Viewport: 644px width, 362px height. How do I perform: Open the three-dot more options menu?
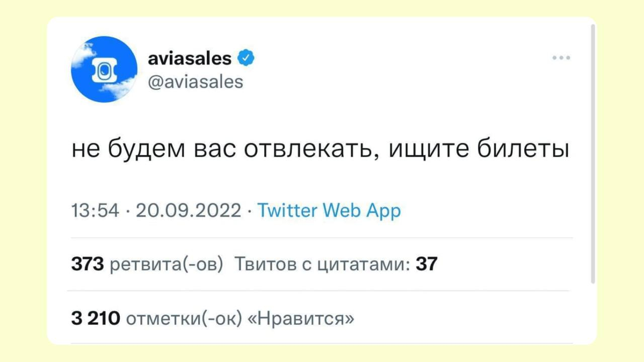tap(561, 58)
